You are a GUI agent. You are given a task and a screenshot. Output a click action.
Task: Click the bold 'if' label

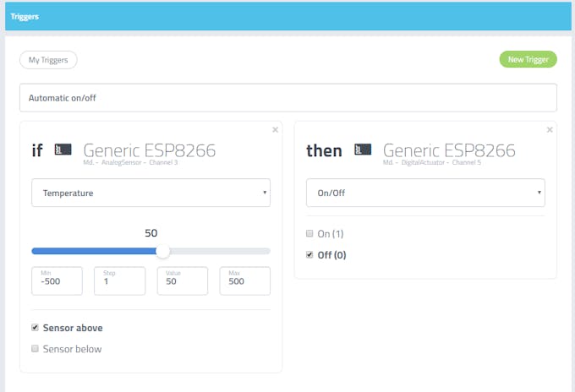click(37, 150)
